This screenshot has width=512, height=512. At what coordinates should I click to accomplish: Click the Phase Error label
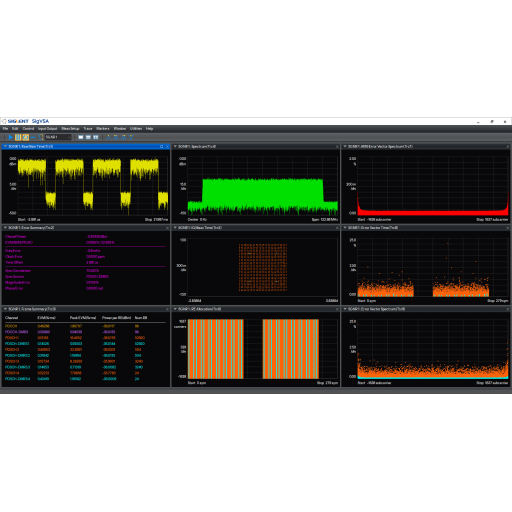point(14,288)
